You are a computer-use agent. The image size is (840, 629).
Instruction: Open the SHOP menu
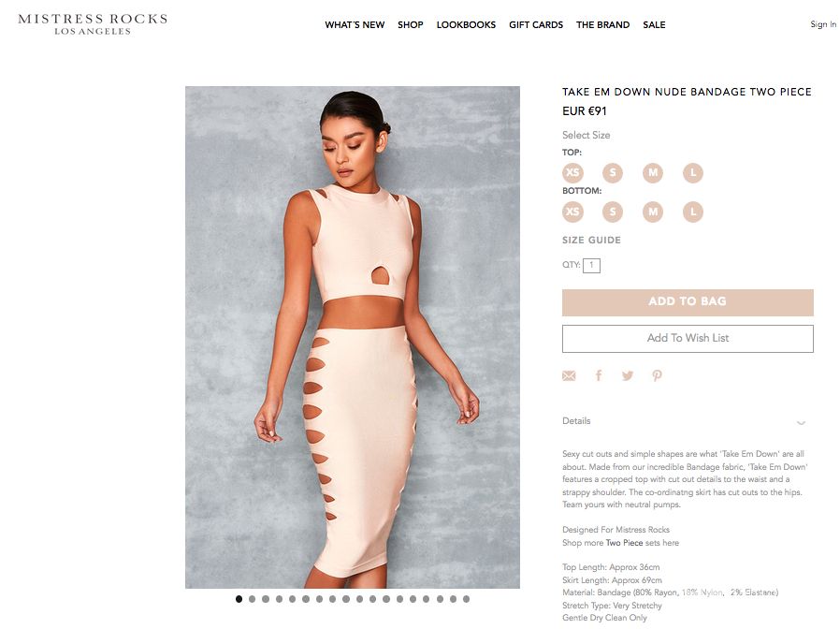[x=411, y=24]
